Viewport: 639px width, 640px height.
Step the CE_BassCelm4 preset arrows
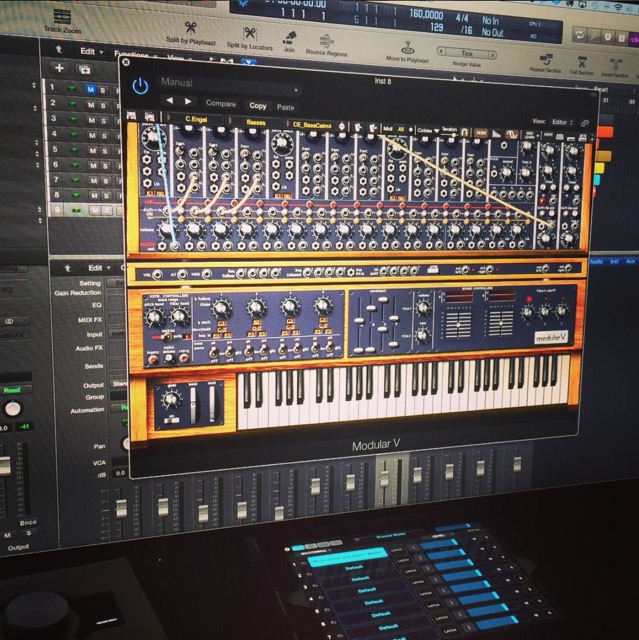pos(342,127)
